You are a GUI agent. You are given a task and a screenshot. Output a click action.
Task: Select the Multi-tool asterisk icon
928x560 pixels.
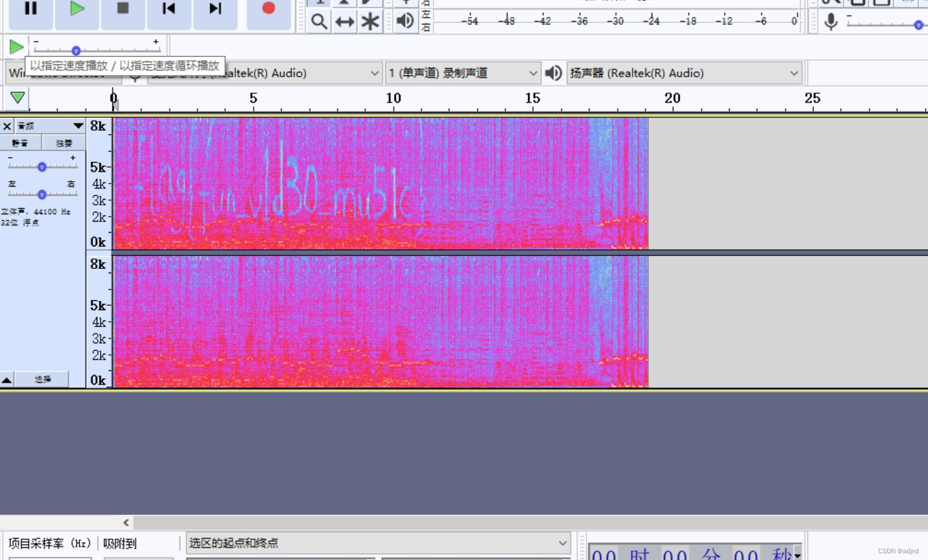click(370, 21)
